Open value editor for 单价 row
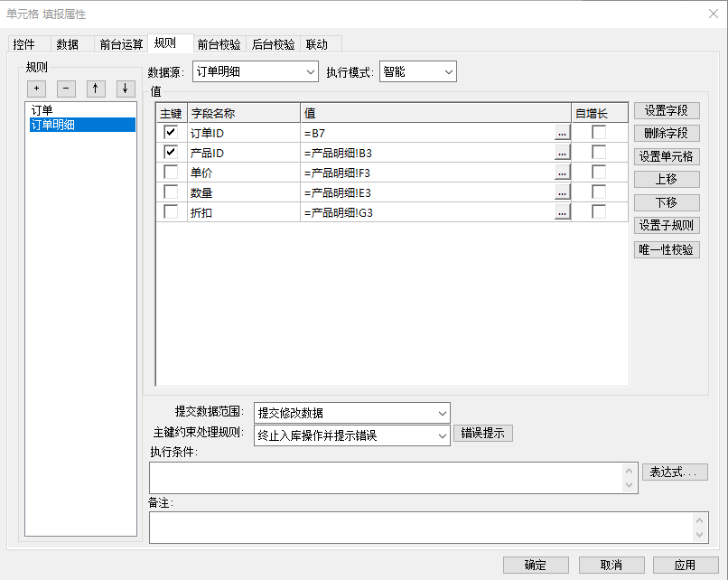This screenshot has height=580, width=728. [x=563, y=173]
